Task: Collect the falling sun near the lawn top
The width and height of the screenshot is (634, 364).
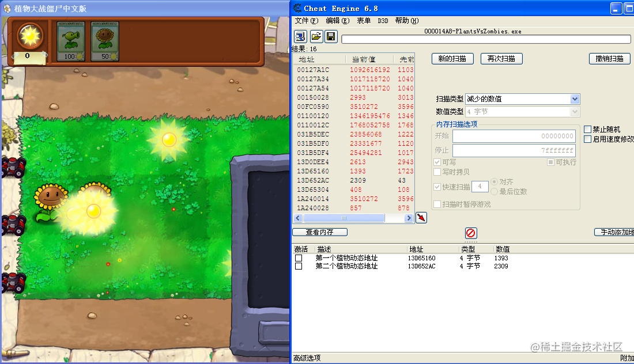Action: click(x=169, y=140)
